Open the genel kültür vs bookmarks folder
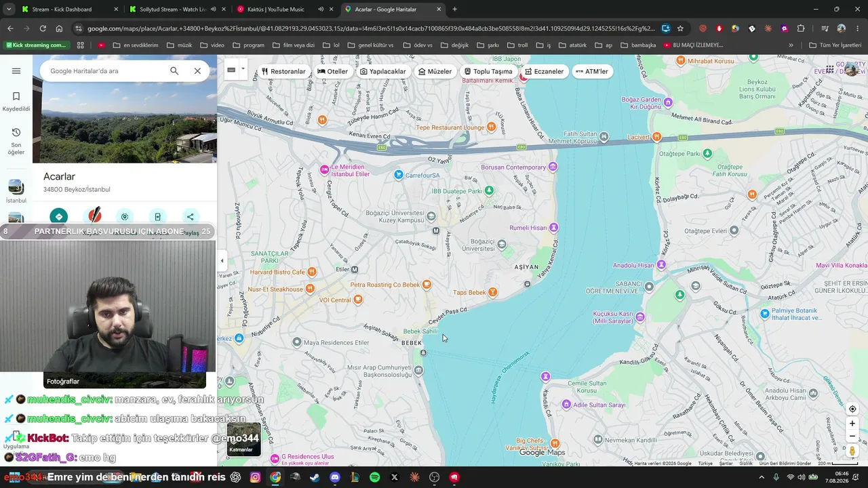 click(x=370, y=45)
